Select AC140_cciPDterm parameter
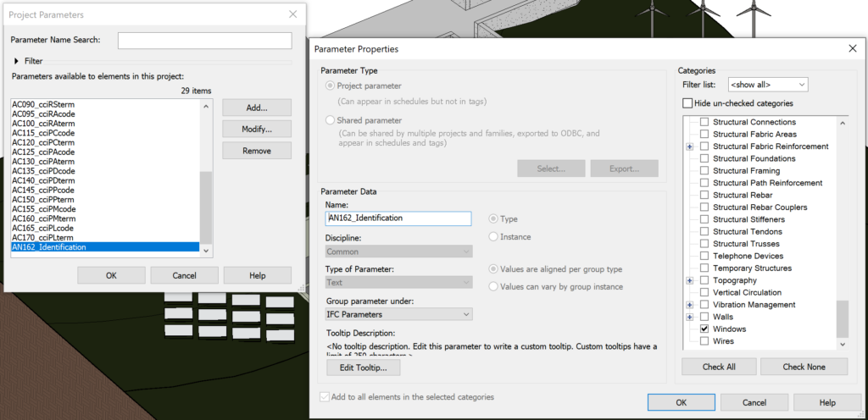Screen dimensions: 868x420 105,180
